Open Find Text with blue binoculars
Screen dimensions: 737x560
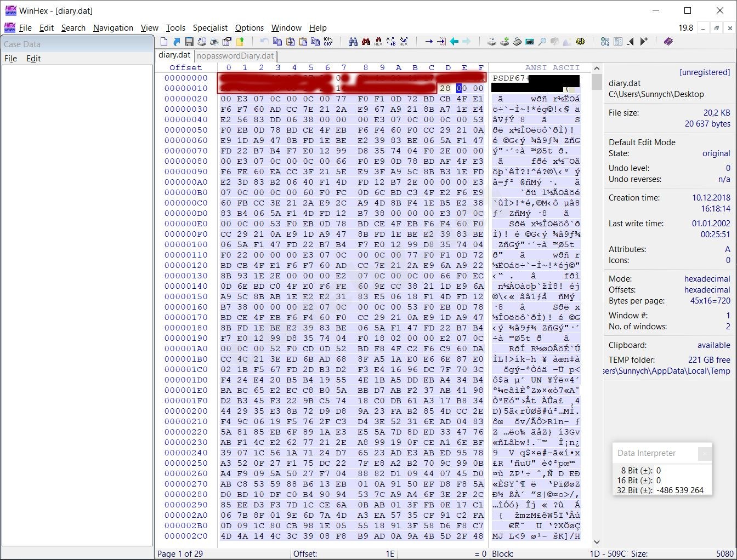[x=353, y=42]
